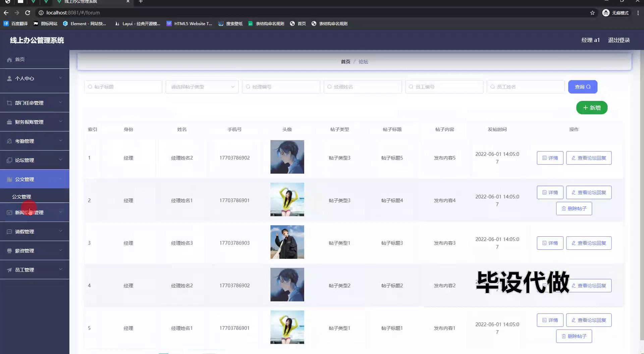Expand the 员工管理 sidebar menu
The image size is (644, 354).
point(35,270)
